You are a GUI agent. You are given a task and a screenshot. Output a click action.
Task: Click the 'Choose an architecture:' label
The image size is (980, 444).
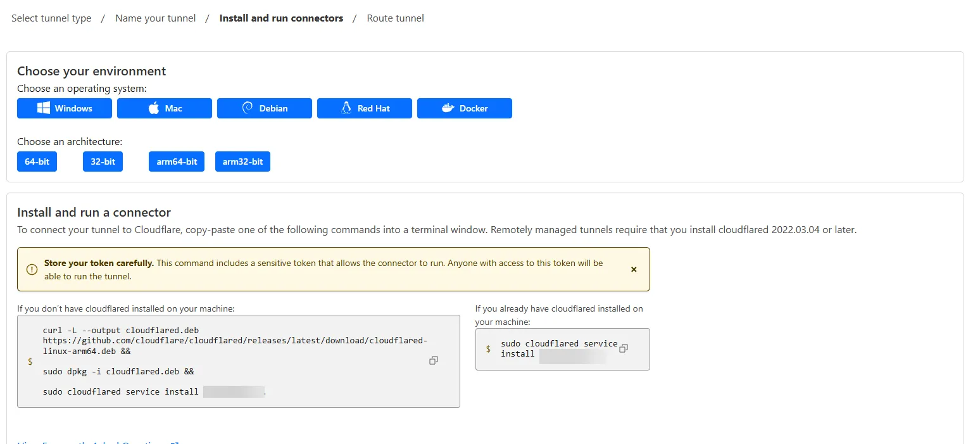click(70, 142)
